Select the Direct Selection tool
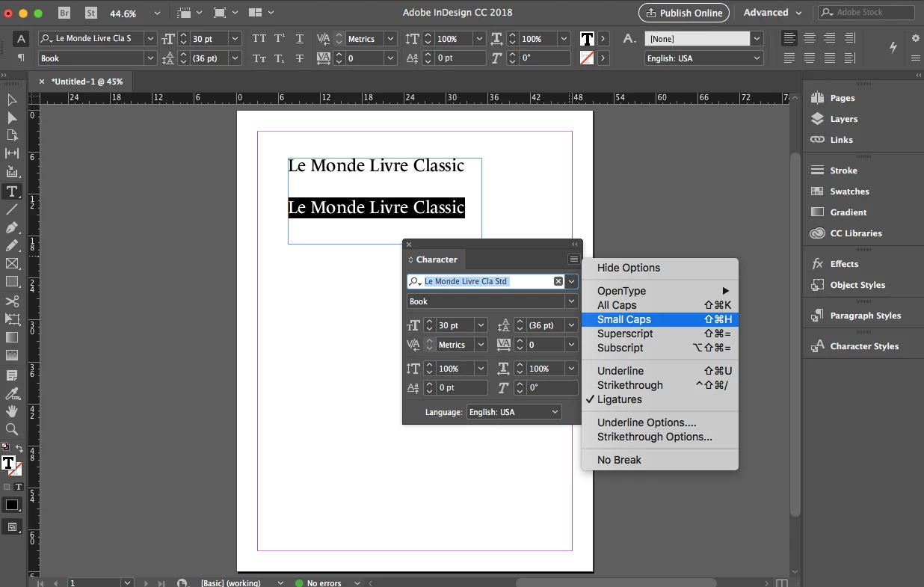Image resolution: width=924 pixels, height=587 pixels. point(12,117)
